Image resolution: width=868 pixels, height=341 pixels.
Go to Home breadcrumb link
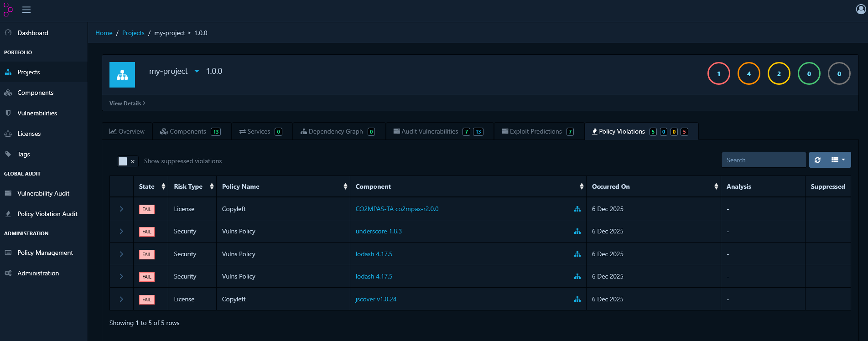(104, 33)
